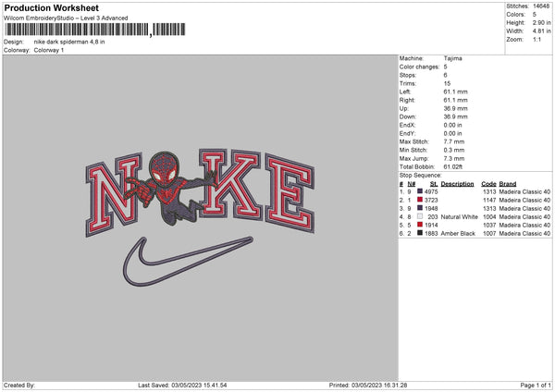The width and height of the screenshot is (555, 392).
Task: Click the Amber Black description text
Action: pos(458,233)
